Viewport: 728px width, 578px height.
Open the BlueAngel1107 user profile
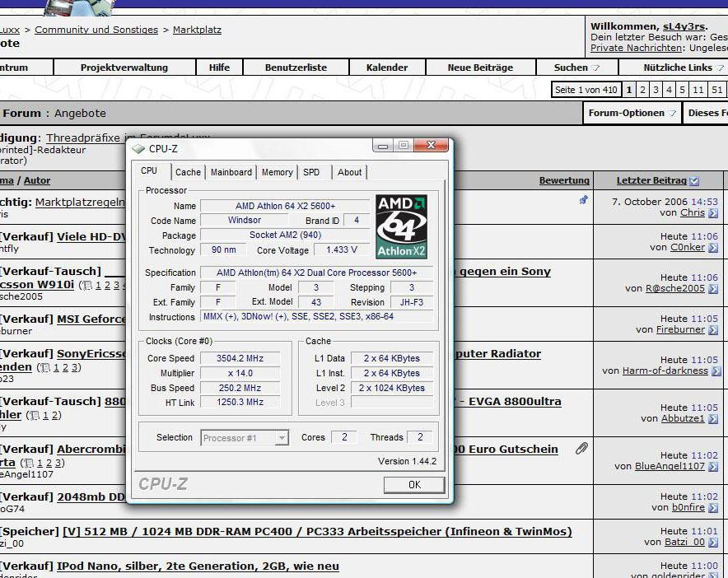click(x=670, y=466)
